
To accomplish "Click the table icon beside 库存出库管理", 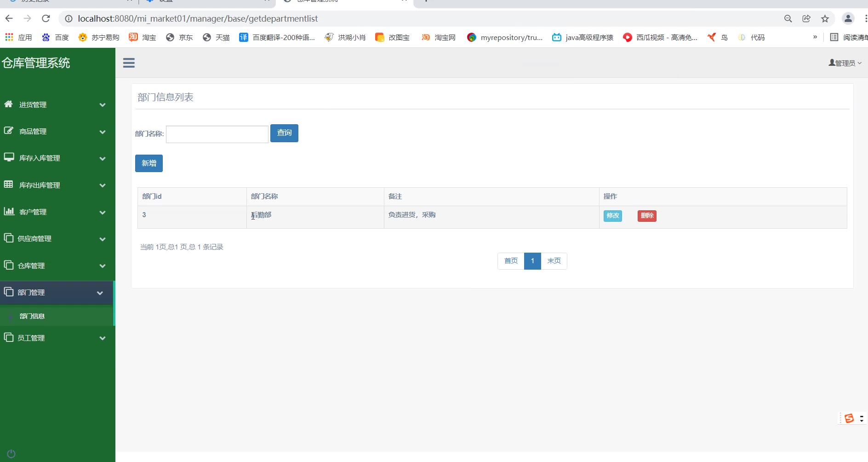I will coord(8,185).
